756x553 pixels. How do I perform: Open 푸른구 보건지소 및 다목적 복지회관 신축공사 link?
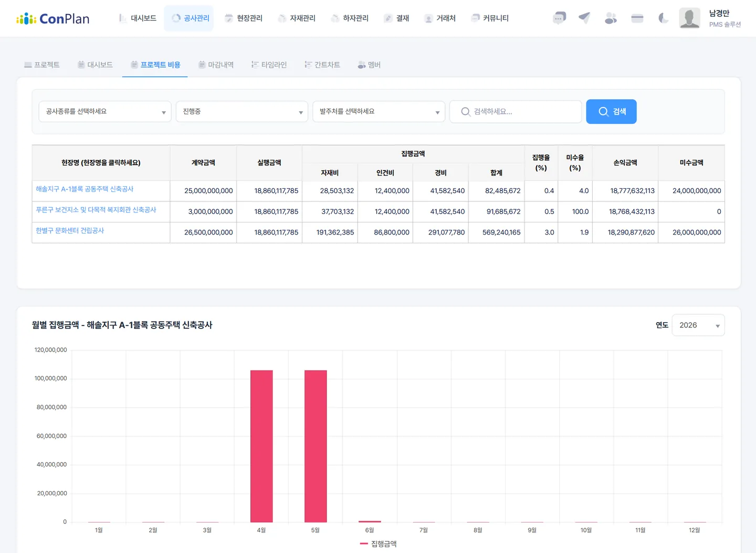coord(96,210)
